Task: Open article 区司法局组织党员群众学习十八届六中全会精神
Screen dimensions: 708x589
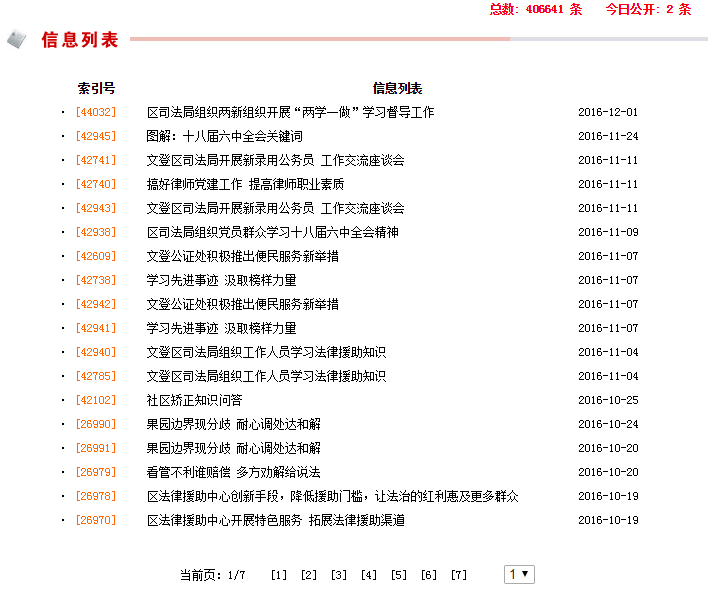Action: tap(272, 232)
